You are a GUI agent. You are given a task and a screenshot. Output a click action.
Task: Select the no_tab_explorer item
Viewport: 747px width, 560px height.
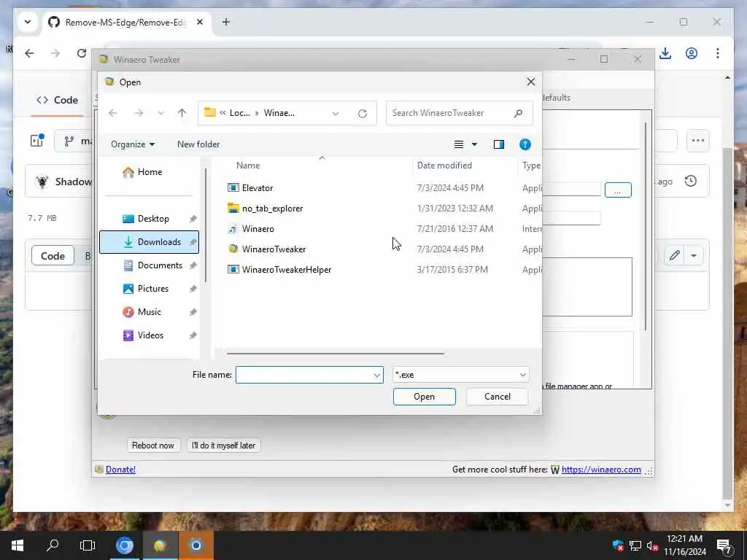[272, 209]
